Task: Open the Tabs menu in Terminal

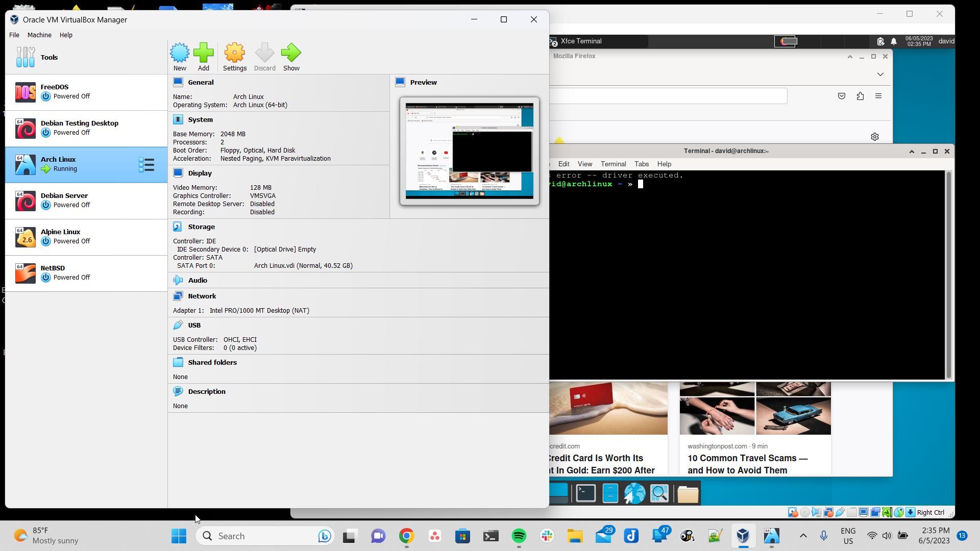Action: point(641,164)
